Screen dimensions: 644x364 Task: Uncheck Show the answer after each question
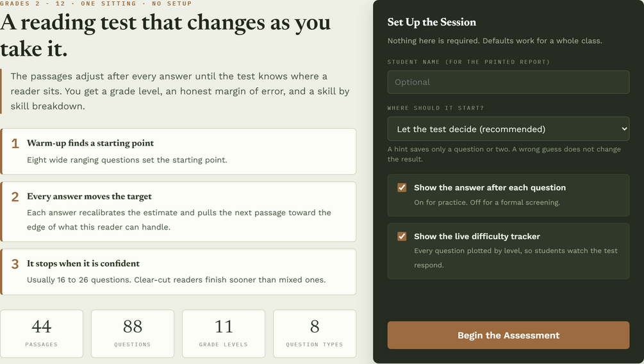point(402,188)
